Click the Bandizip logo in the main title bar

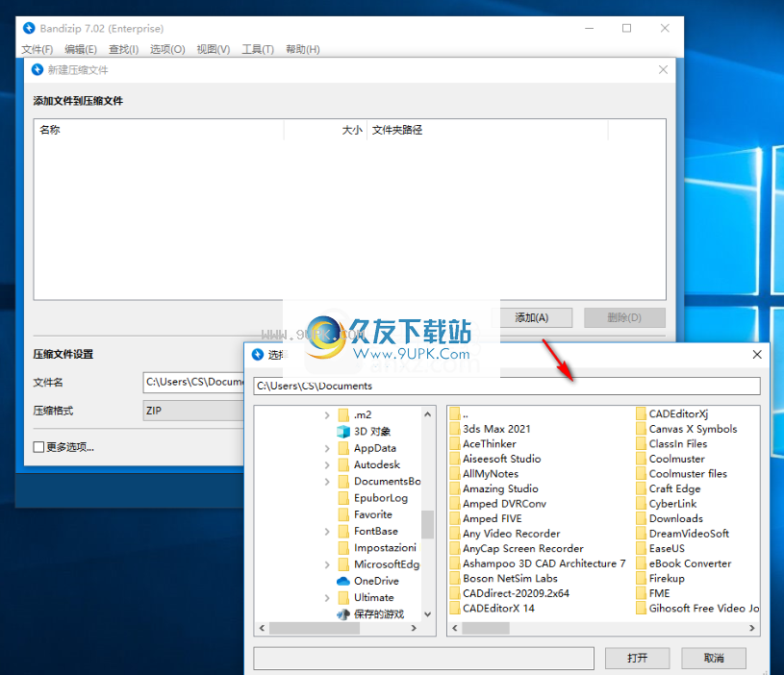pos(29,29)
